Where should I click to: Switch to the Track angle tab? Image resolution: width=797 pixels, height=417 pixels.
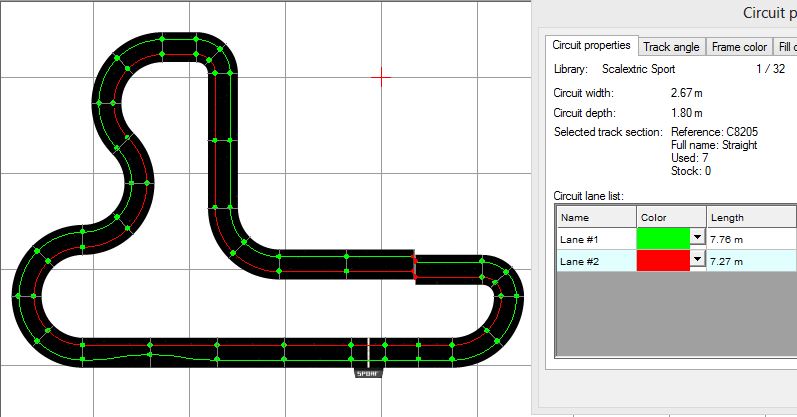670,47
